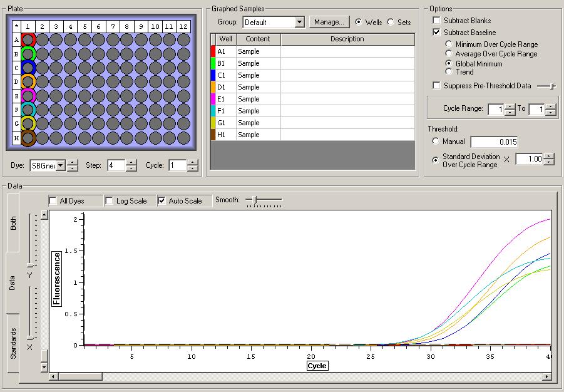Viewport: 564px width, 392px height.
Task: Click the Smooth slider
Action: (x=255, y=199)
